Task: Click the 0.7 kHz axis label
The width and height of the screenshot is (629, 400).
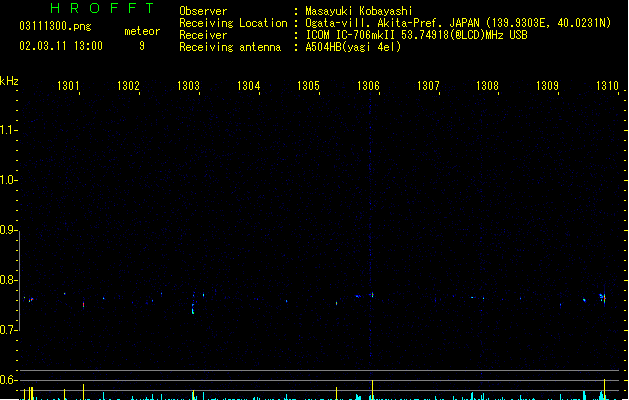Action: point(8,330)
